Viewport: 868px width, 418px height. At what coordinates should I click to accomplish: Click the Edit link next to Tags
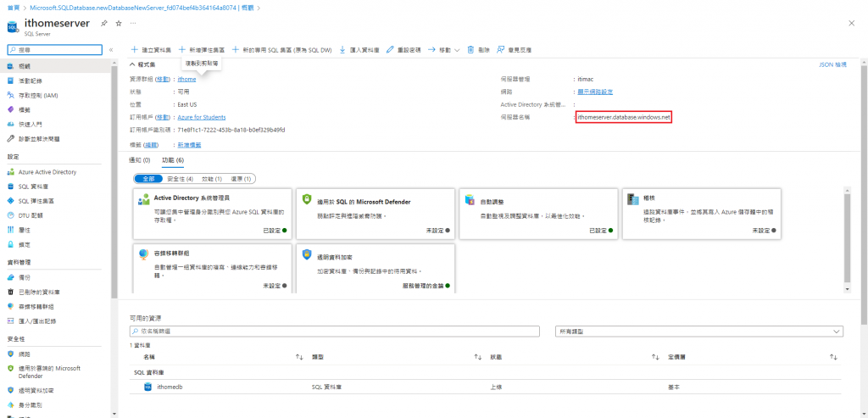pos(151,145)
